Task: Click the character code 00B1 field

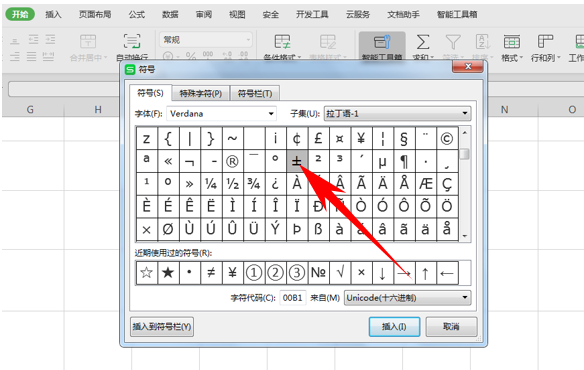Action: click(293, 298)
